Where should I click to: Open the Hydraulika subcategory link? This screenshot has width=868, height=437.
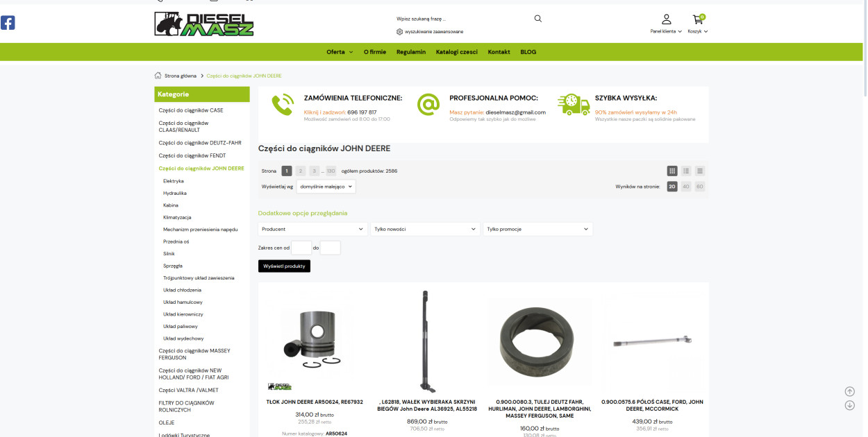175,194
